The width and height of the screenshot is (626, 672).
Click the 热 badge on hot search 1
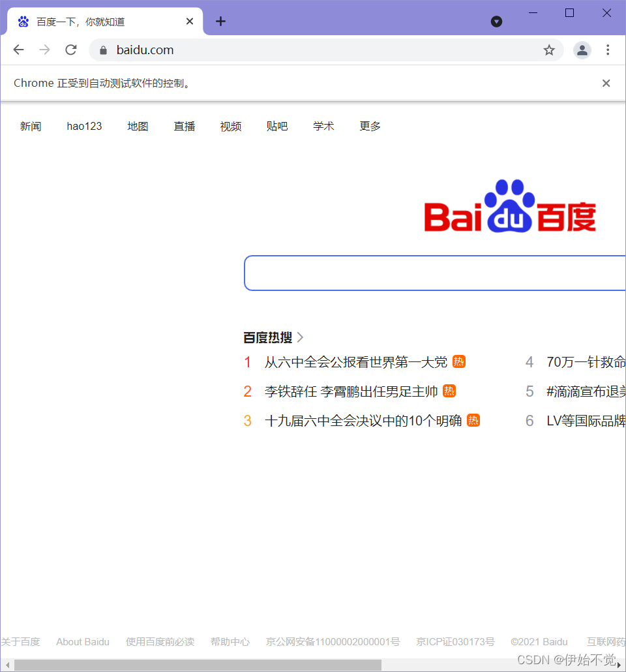[x=459, y=361]
